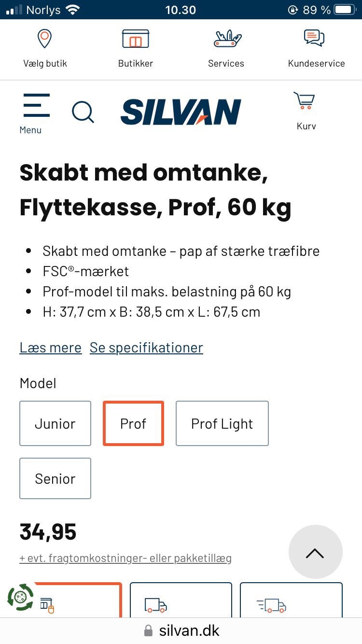Expand description with Læs mere
Image resolution: width=362 pixels, height=644 pixels.
(x=50, y=348)
